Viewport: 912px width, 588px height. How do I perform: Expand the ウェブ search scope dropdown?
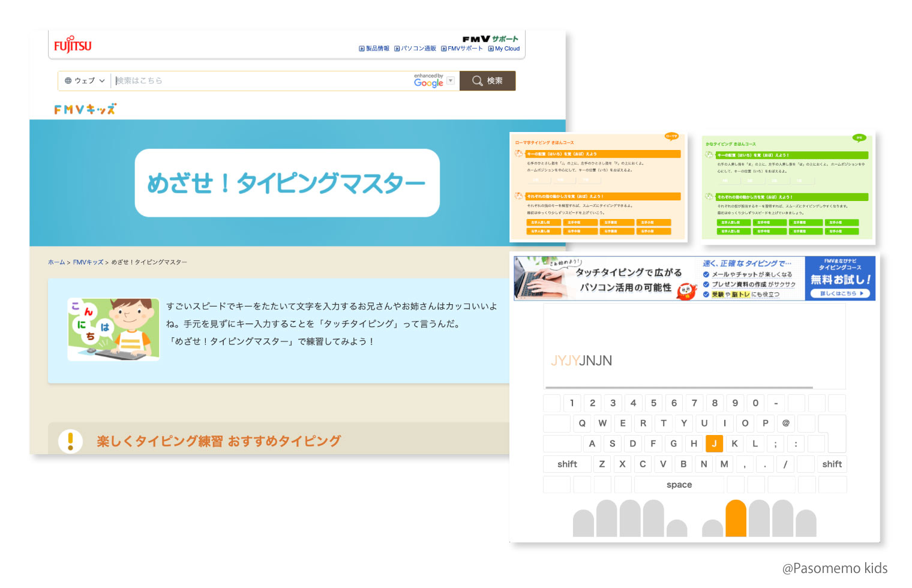point(85,80)
